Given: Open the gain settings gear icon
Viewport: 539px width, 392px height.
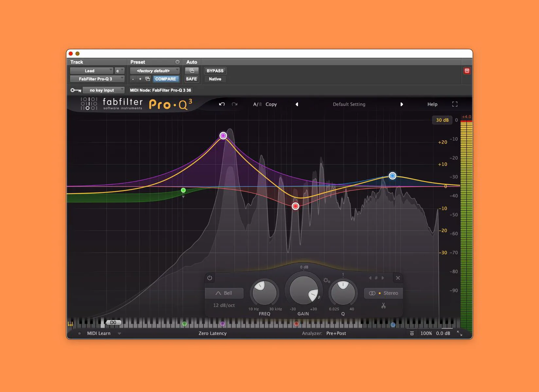Looking at the screenshot, I should point(325,280).
